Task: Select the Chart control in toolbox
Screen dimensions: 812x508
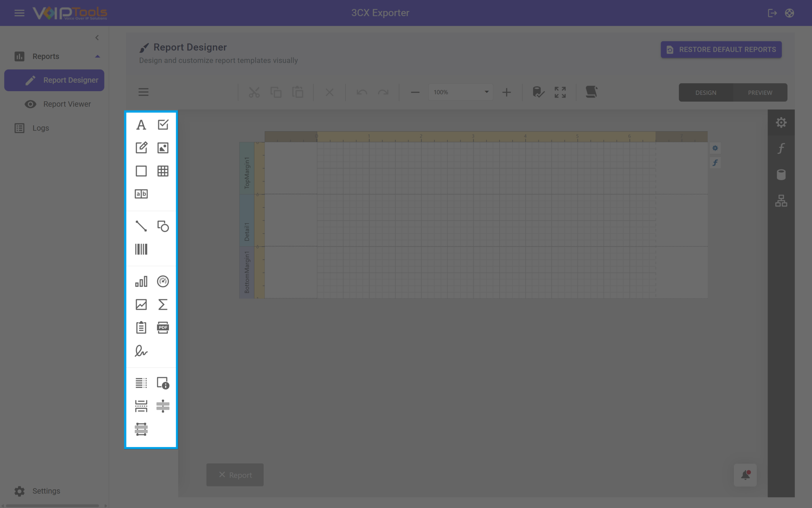Action: tap(141, 282)
